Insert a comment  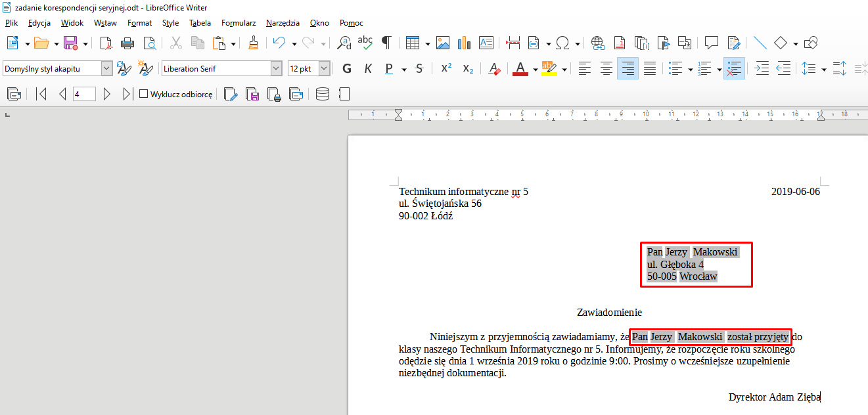click(x=712, y=43)
